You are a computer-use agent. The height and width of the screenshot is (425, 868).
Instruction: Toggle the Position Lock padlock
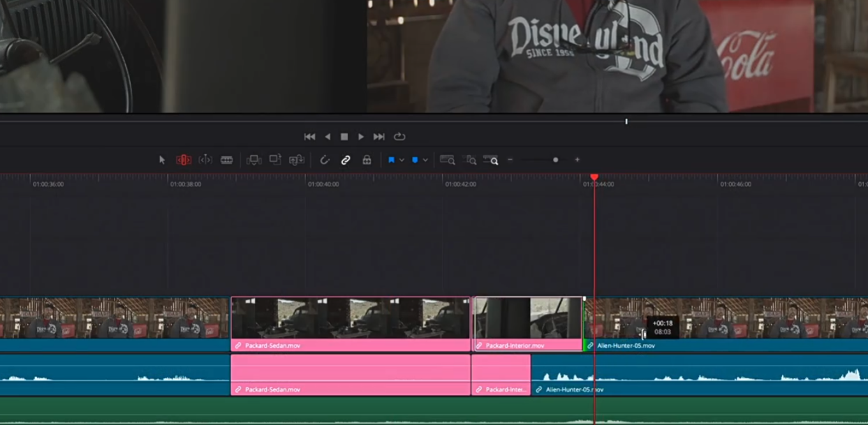[367, 160]
